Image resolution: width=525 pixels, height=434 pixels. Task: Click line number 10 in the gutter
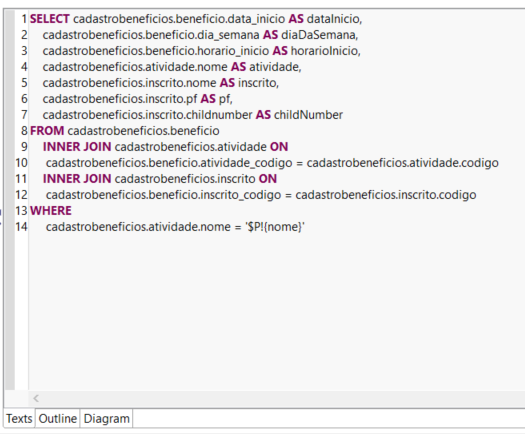pyautogui.click(x=21, y=163)
